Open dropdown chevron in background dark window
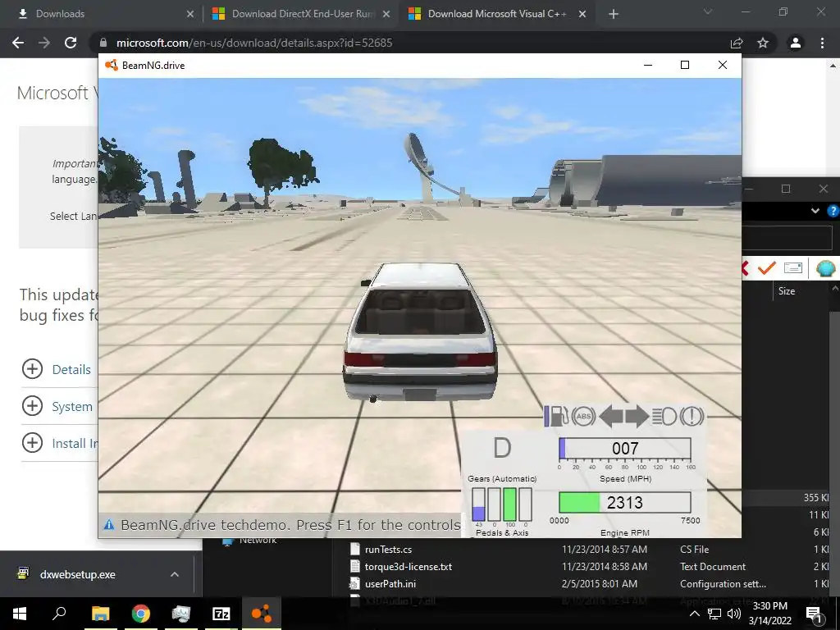The image size is (840, 630). click(x=815, y=211)
